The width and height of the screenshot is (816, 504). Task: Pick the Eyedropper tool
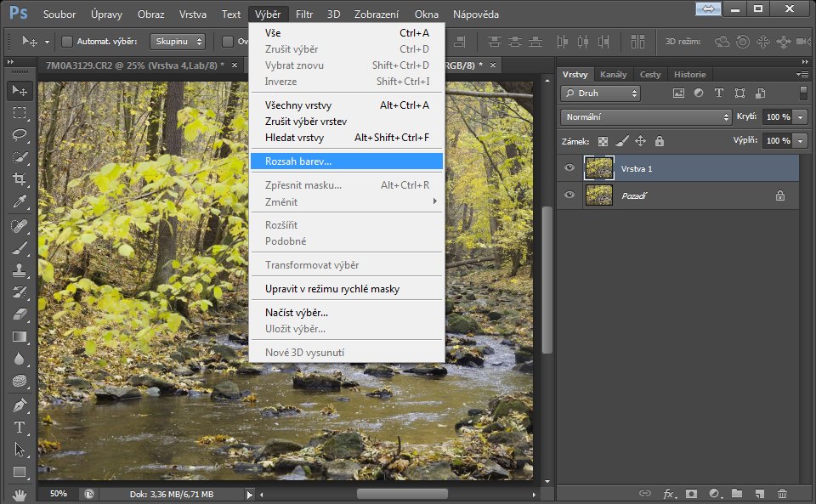[x=20, y=201]
